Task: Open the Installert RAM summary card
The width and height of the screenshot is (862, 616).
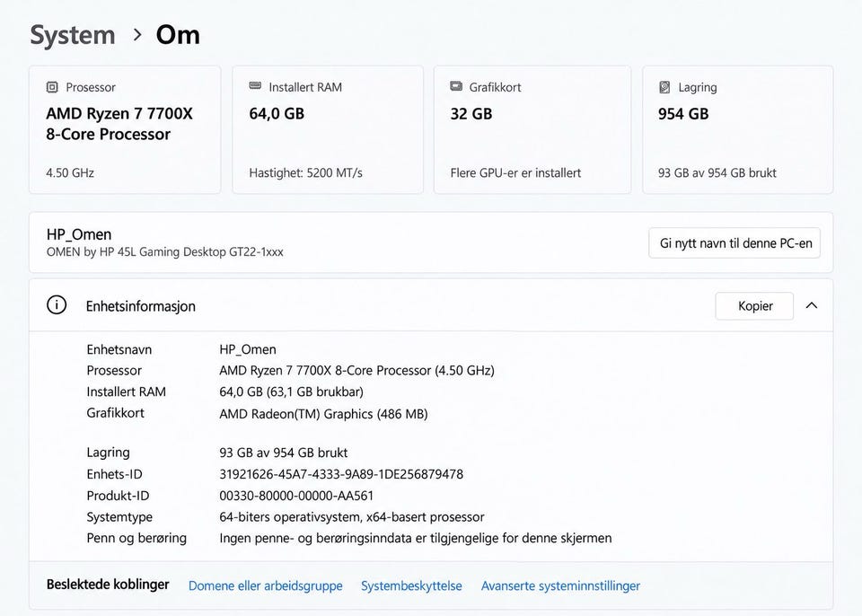Action: coord(328,130)
